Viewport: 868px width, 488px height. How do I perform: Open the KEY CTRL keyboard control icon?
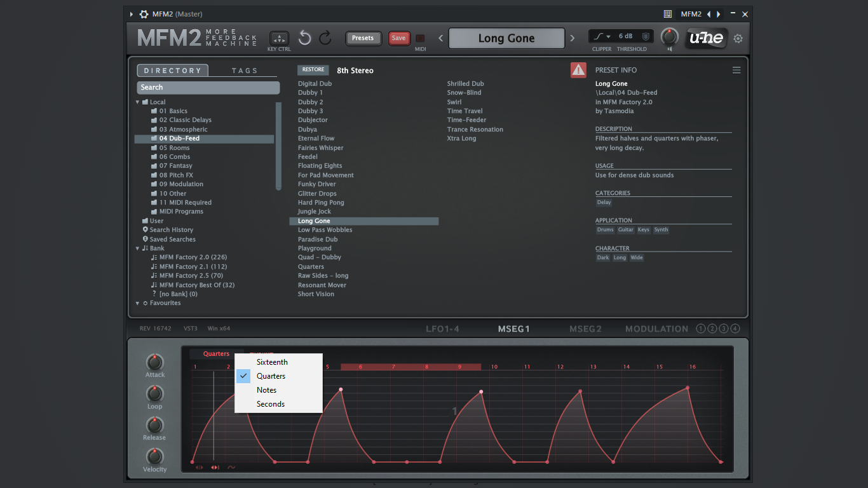[279, 38]
